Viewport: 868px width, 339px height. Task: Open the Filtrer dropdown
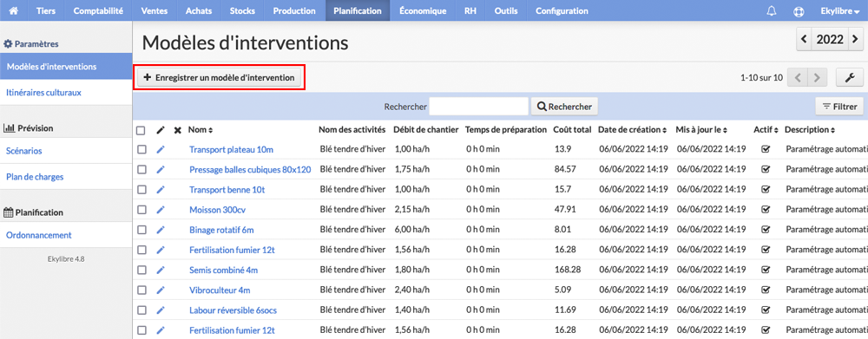point(839,106)
